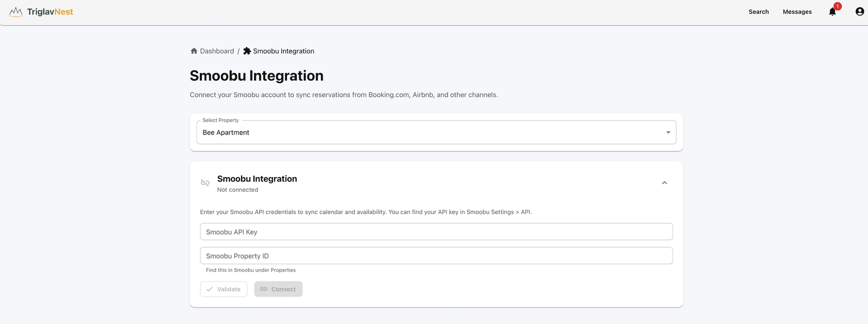Viewport: 868px width, 324px height.
Task: Click the Smoobu Integration card title
Action: pyautogui.click(x=257, y=179)
